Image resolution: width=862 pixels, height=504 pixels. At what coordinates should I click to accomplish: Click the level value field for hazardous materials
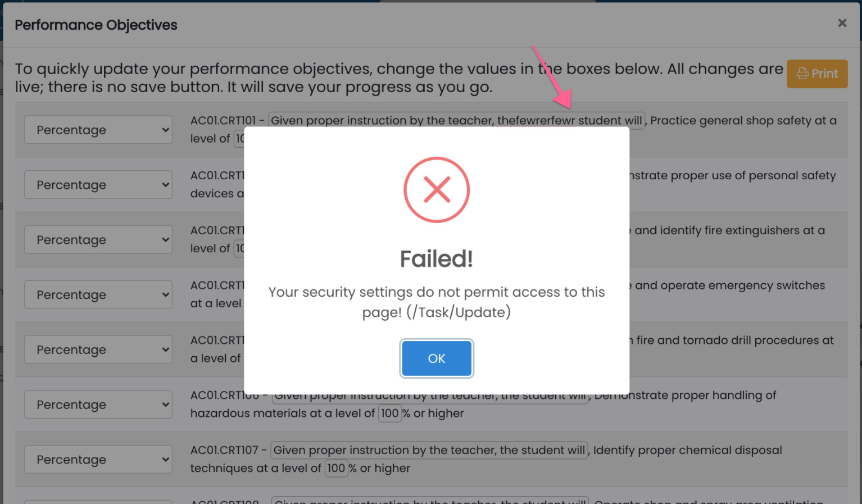(389, 414)
